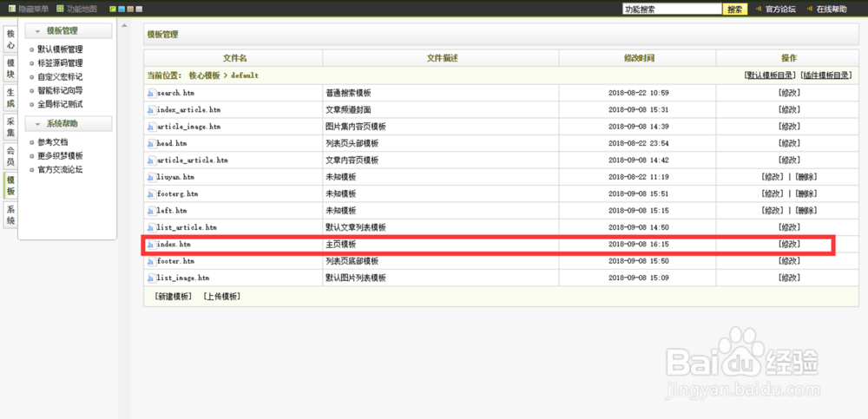The image size is (868, 419).
Task: Click the speaker icon beside 官方论坛
Action: [x=758, y=9]
